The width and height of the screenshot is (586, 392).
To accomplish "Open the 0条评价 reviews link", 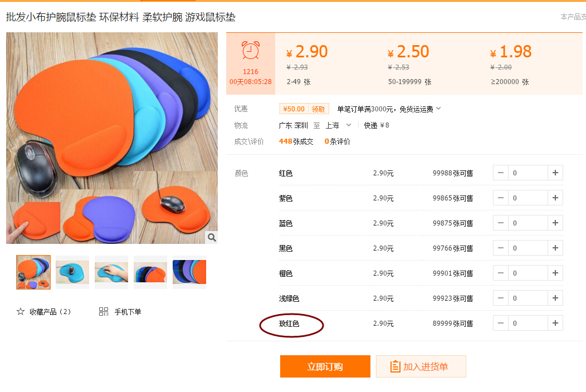I will point(337,141).
